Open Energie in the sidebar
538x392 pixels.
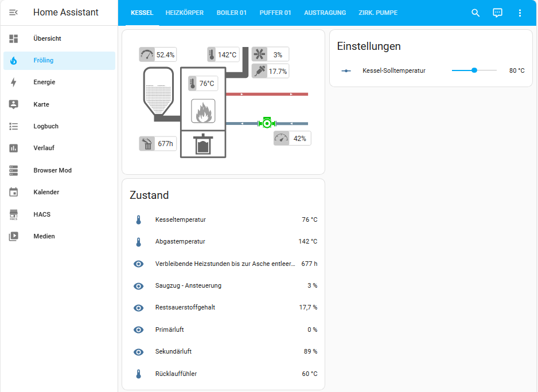[44, 82]
